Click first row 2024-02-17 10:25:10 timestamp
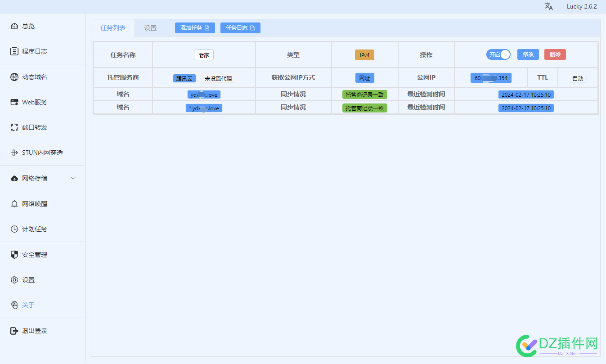This screenshot has width=606, height=364. 526,95
